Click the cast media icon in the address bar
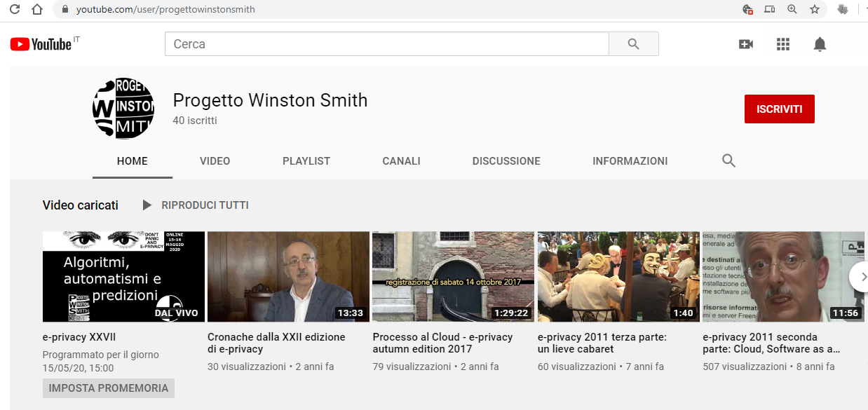868x410 pixels. click(x=770, y=10)
